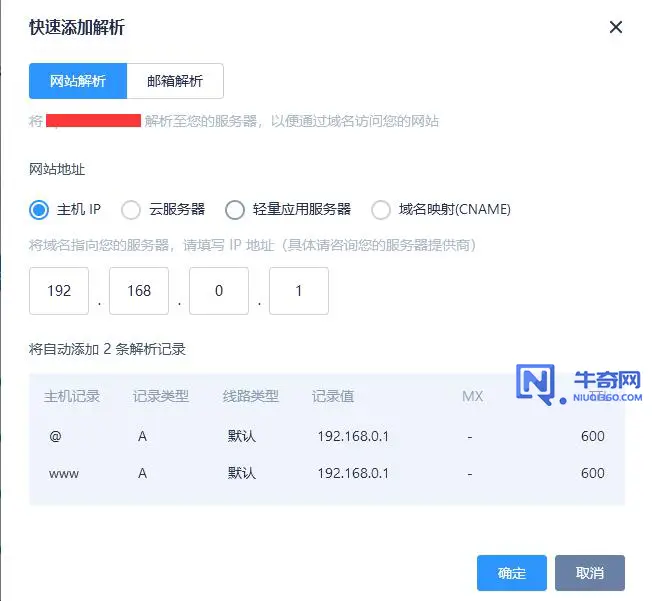Focus the first IP field showing 192
Viewport: 652px width, 601px height.
click(x=59, y=291)
